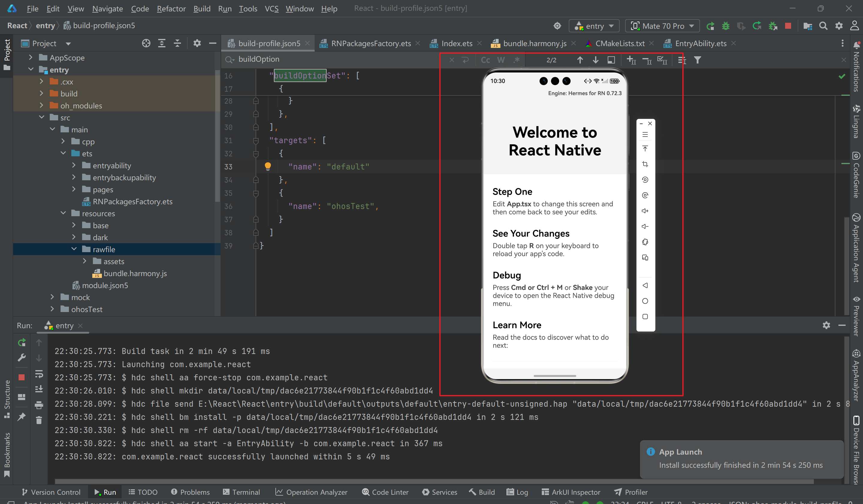863x504 pixels.
Task: Toggle Words (W) option in search bar
Action: pyautogui.click(x=501, y=60)
